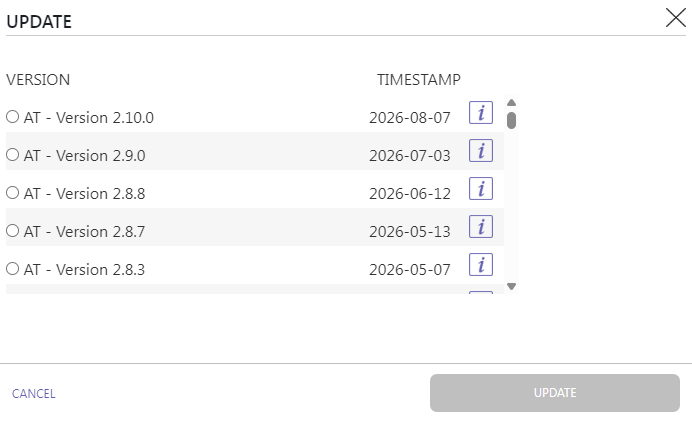Image resolution: width=692 pixels, height=422 pixels.
Task: Click scrollbar up arrow in version list
Action: tap(511, 102)
